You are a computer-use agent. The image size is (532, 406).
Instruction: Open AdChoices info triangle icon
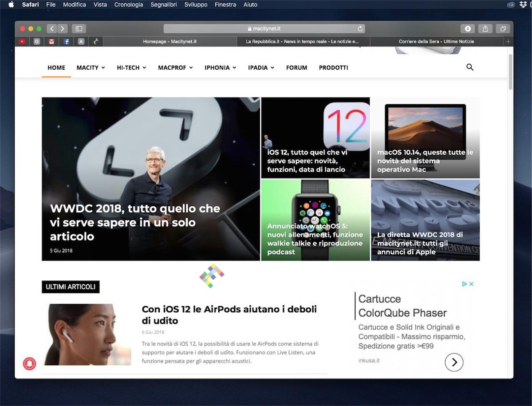(x=465, y=284)
